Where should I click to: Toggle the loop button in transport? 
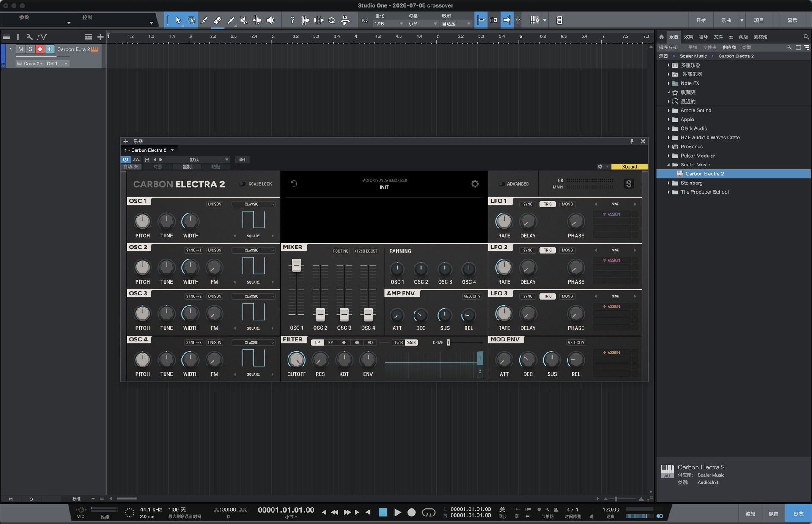[x=429, y=513]
